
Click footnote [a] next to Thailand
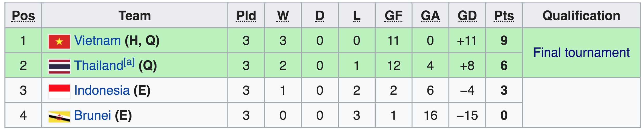click(x=129, y=62)
